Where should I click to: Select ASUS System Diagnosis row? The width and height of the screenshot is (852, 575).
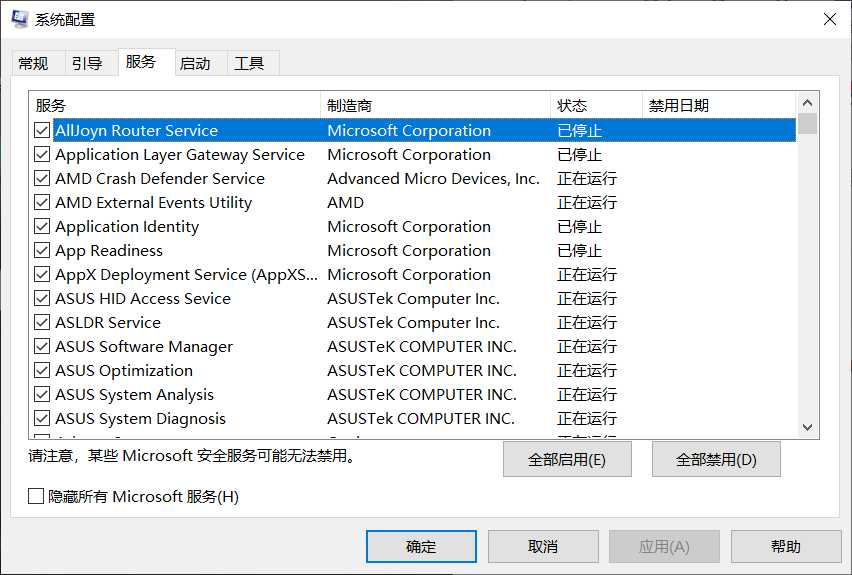tap(413, 418)
